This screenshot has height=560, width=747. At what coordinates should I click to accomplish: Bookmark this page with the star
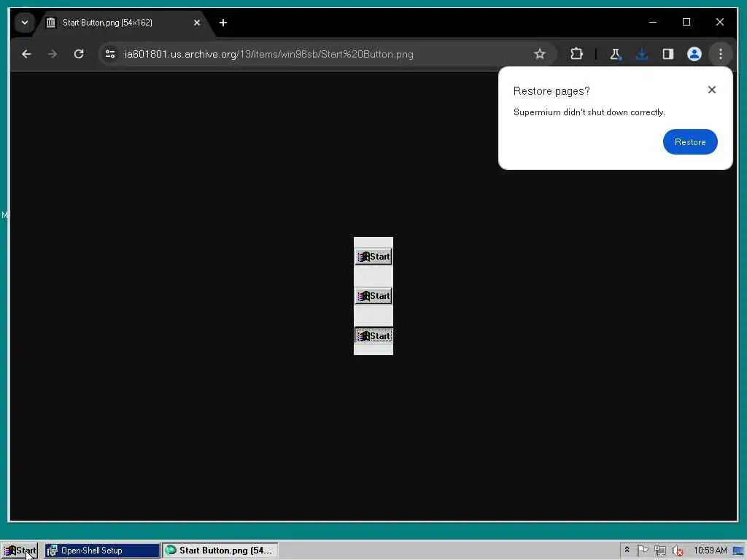pyautogui.click(x=539, y=54)
